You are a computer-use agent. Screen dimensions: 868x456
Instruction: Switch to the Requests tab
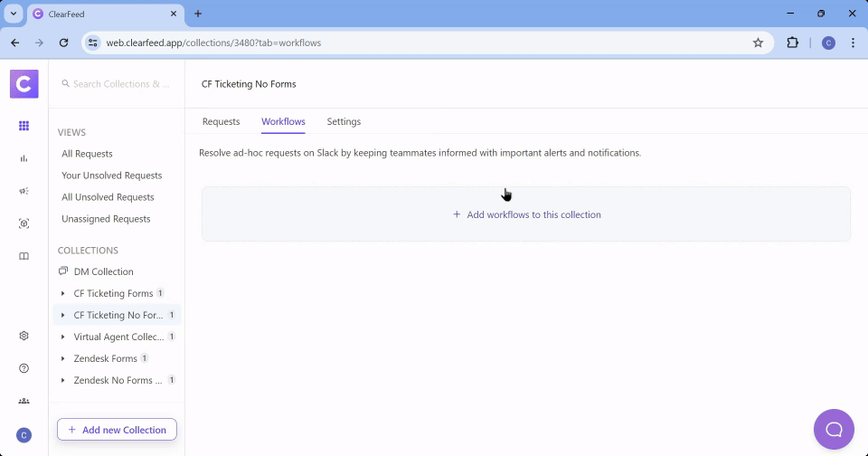pyautogui.click(x=221, y=121)
